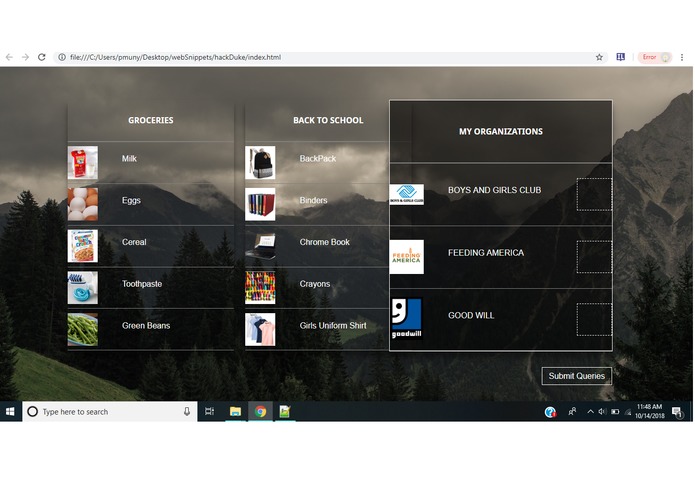Click the Milk carton thumbnail
This screenshot has height=494, width=695.
point(82,163)
